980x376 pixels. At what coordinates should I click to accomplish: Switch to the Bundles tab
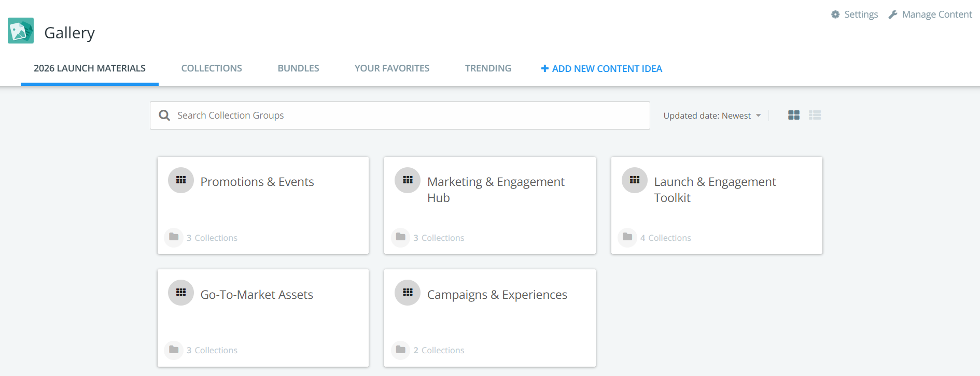coord(298,68)
